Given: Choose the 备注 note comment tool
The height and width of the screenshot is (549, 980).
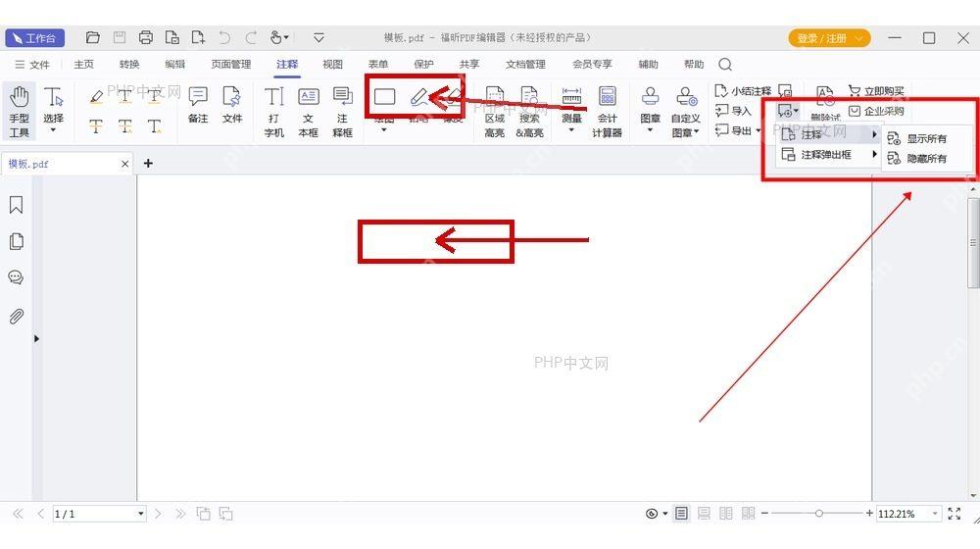Looking at the screenshot, I should tap(198, 105).
